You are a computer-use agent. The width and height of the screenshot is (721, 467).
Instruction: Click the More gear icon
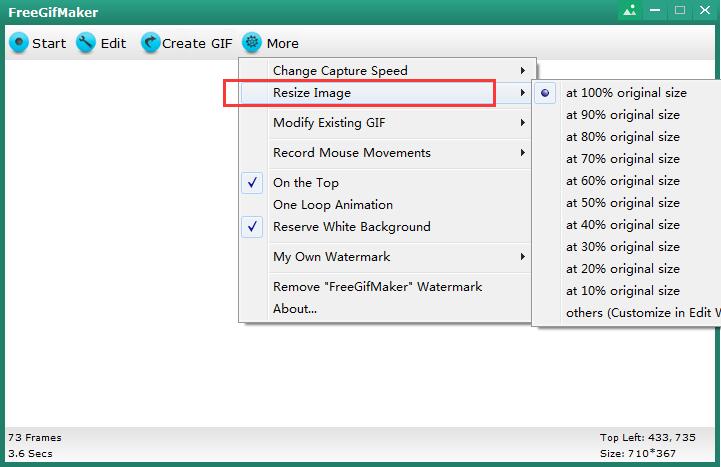[x=252, y=43]
